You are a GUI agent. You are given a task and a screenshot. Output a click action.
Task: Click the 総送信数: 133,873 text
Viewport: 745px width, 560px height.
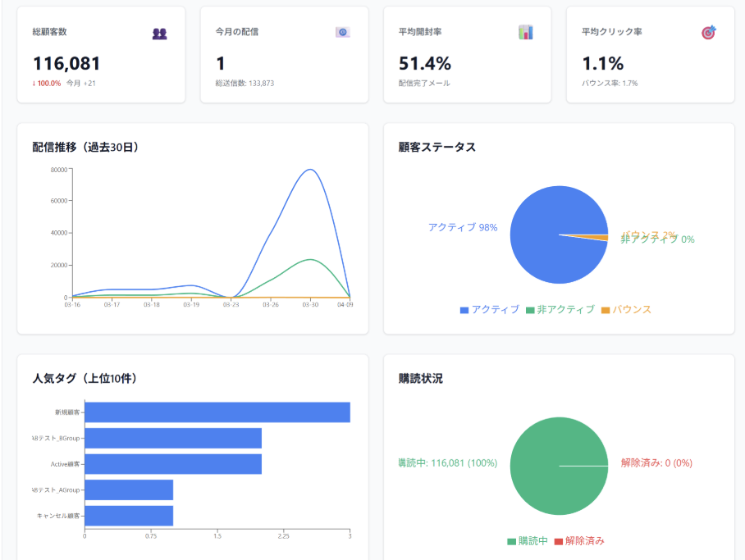[243, 83]
